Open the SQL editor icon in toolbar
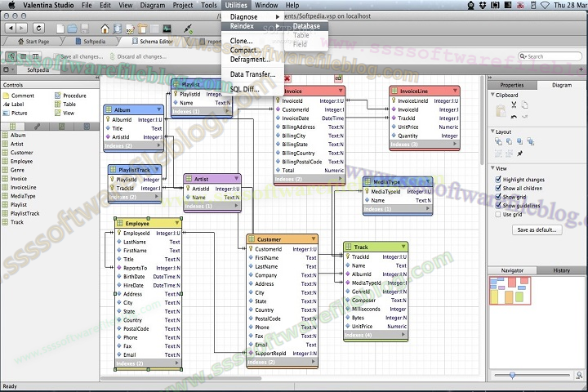Image resolution: width=588 pixels, height=392 pixels. tap(130, 29)
